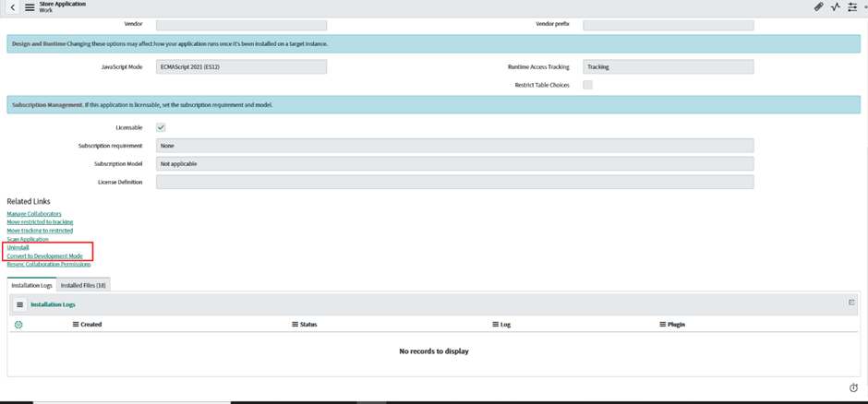Open the Installation Logs list menu icon
This screenshot has height=404, width=868.
click(19, 304)
